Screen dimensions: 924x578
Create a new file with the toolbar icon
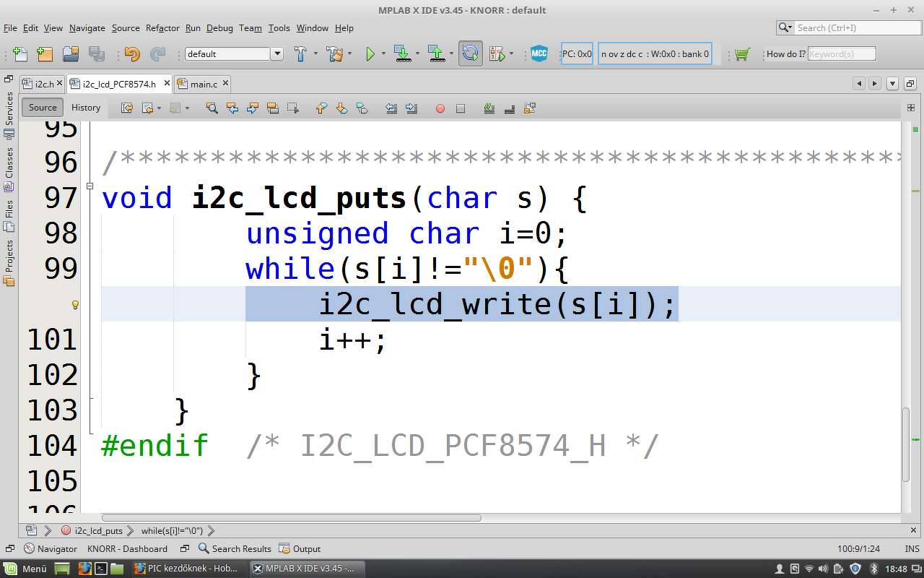point(20,53)
